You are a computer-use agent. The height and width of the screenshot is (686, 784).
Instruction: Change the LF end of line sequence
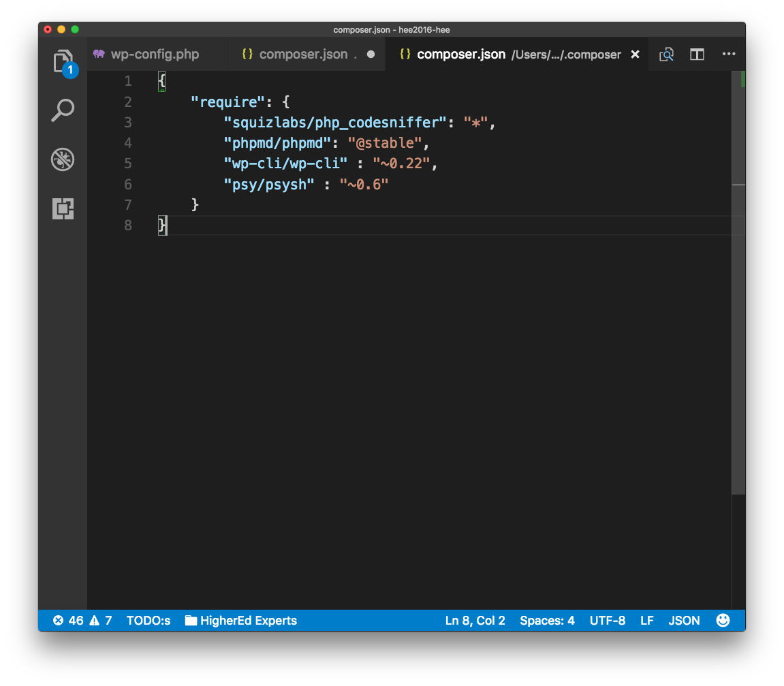647,621
